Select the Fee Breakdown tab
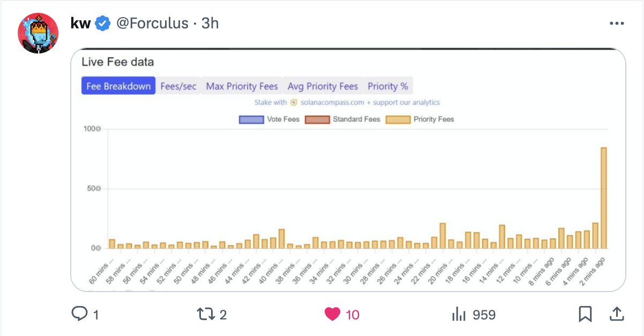 click(x=118, y=86)
